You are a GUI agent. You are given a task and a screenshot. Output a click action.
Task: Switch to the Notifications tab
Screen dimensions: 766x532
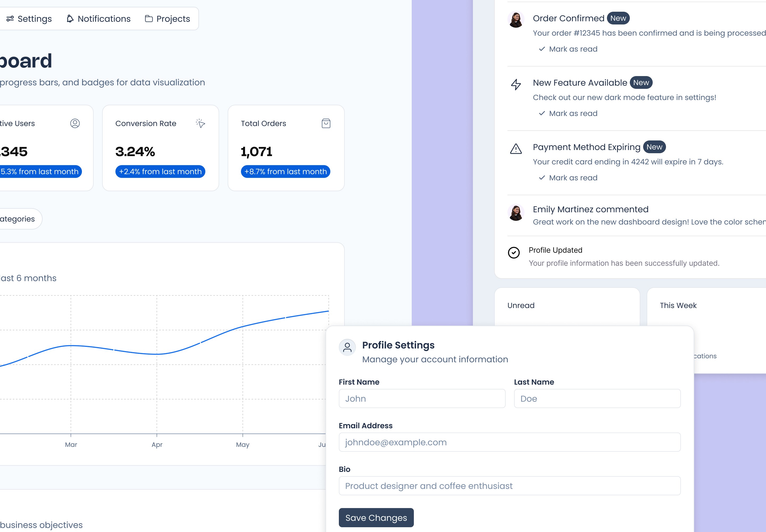coord(99,19)
